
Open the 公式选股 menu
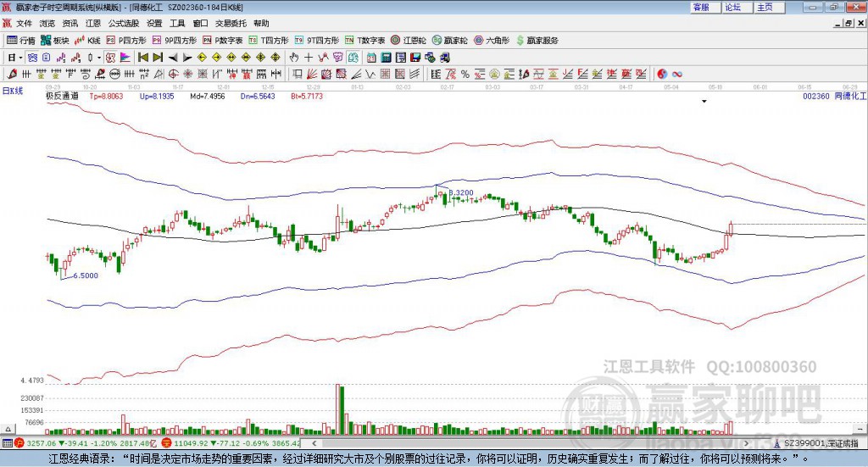click(x=124, y=23)
